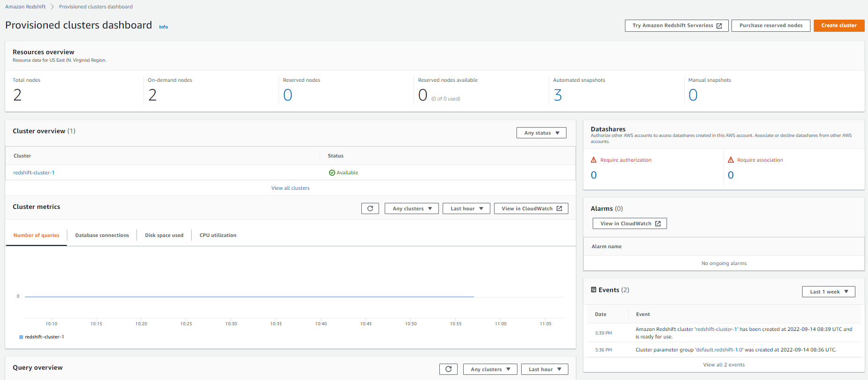Screen dimensions: 868x380
Task: Click the Reserved nodes count 0
Action: click(x=287, y=95)
